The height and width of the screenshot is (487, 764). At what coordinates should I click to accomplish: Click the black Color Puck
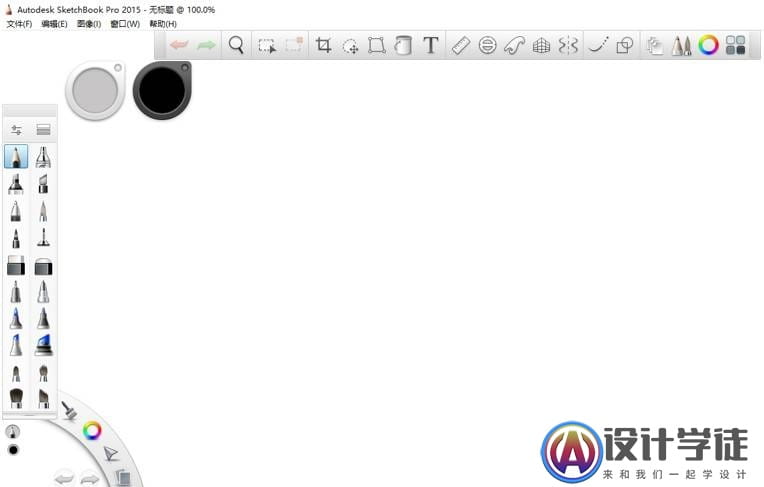coord(162,91)
